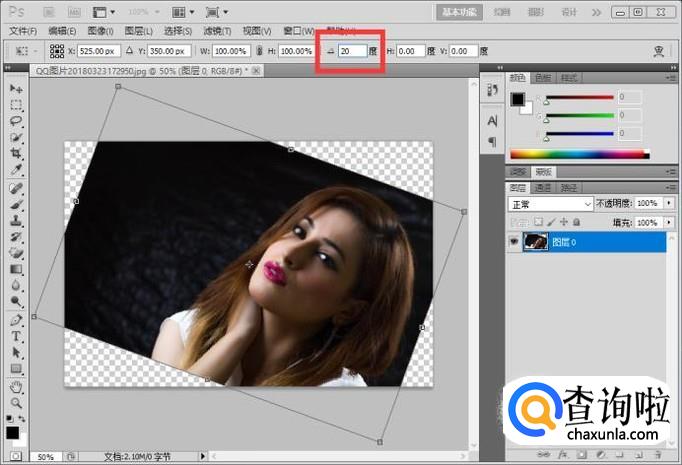Viewport: 682px width, 465px height.
Task: Switch to the 通道 channels tab
Action: pos(544,187)
